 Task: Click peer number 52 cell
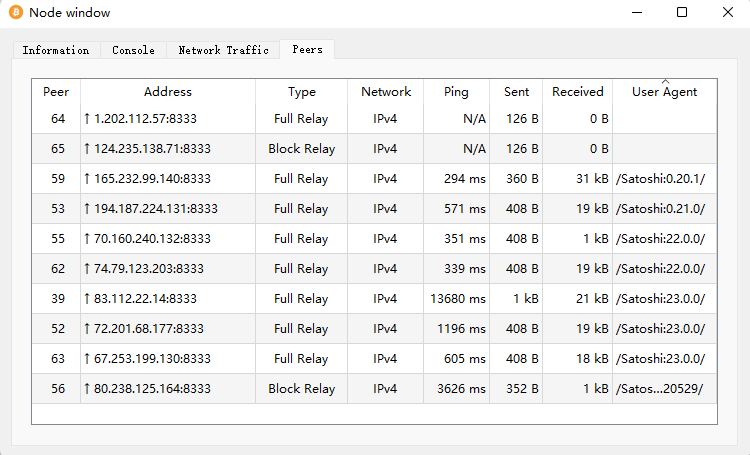(x=57, y=329)
